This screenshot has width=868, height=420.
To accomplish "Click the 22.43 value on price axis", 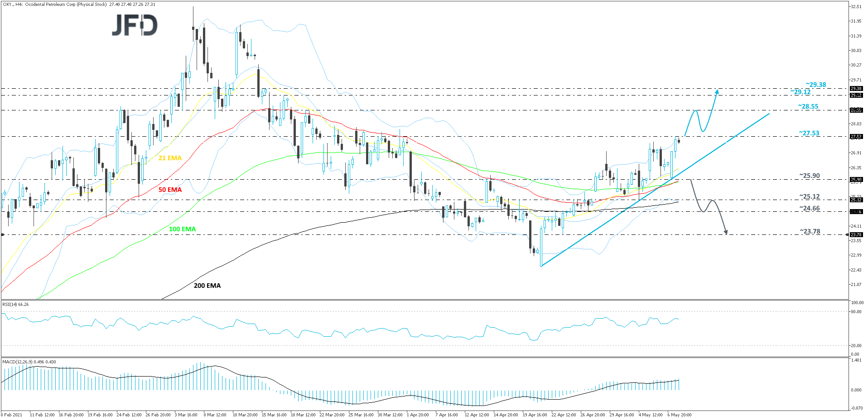I will click(856, 270).
